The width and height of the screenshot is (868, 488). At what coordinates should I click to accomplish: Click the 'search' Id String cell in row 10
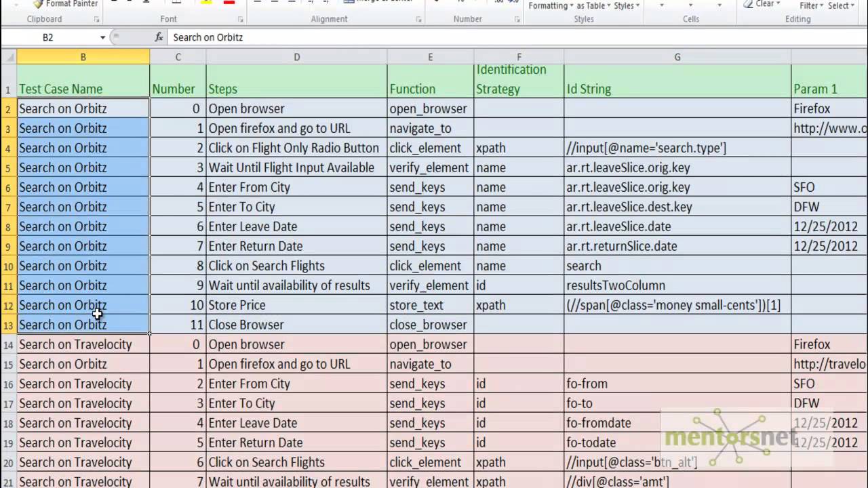click(677, 266)
